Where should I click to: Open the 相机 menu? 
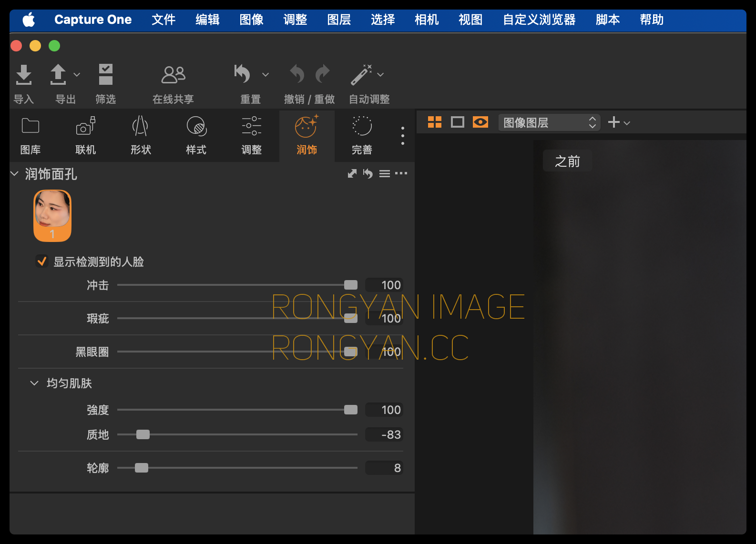tap(427, 20)
